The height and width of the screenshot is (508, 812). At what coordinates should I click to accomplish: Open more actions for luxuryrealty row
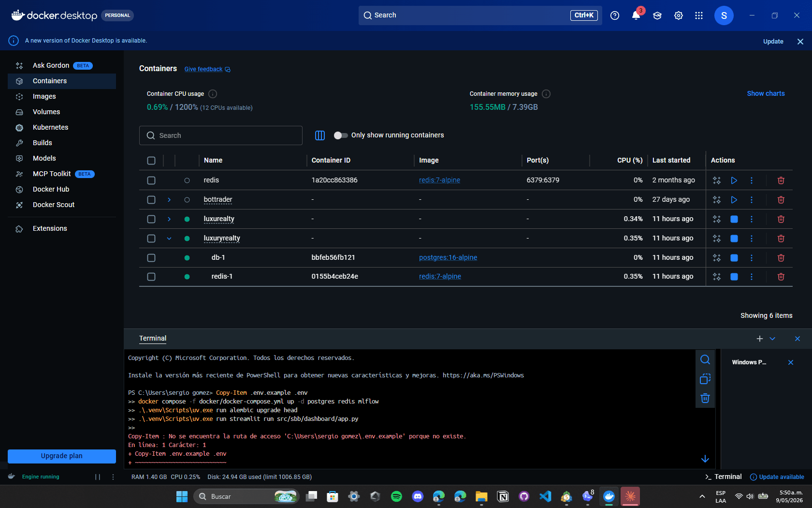coord(752,239)
